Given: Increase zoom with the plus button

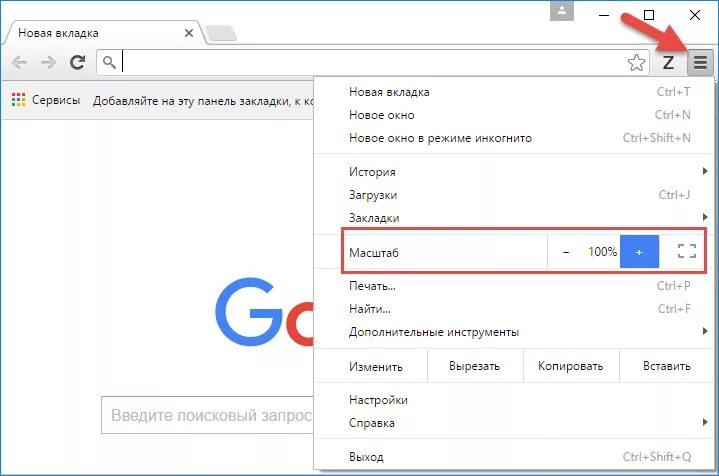Looking at the screenshot, I should [x=639, y=251].
